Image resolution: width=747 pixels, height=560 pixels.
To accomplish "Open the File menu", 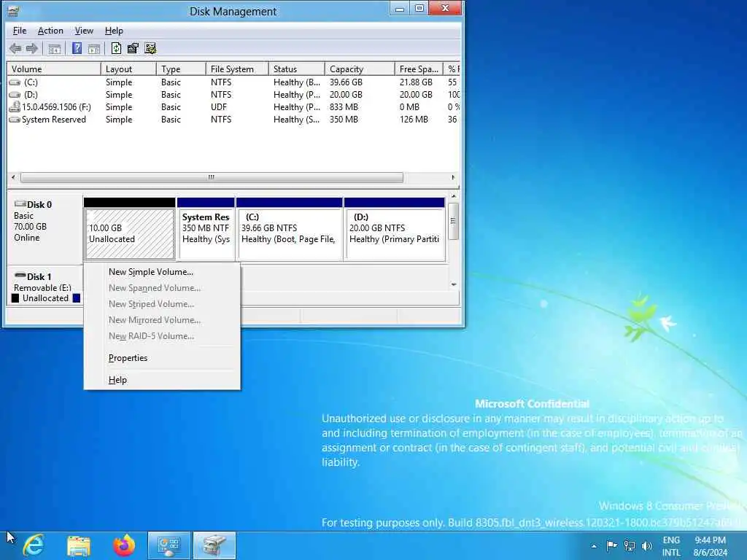I will (20, 31).
